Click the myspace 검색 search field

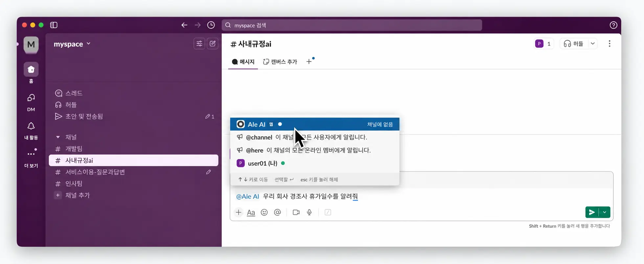coord(352,25)
